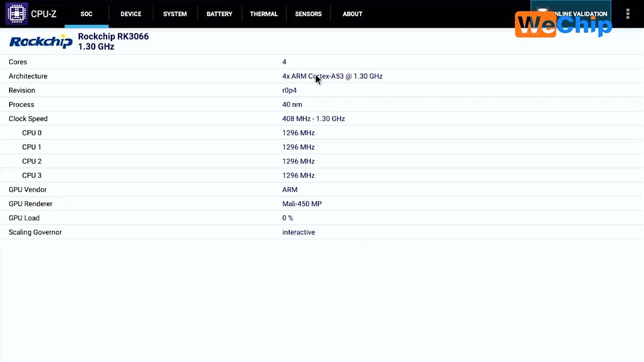The width and height of the screenshot is (644, 362).
Task: Click the Cores value 4
Action: tap(284, 62)
